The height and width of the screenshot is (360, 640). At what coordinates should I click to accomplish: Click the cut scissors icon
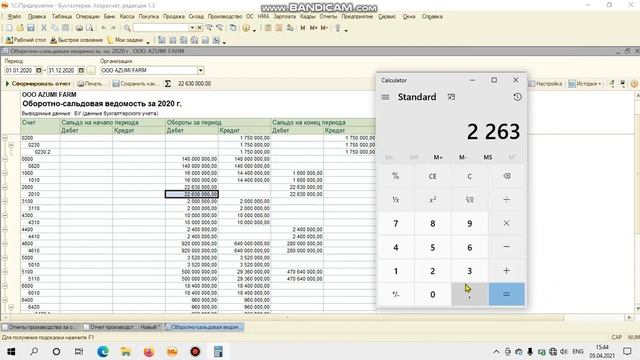[x=43, y=28]
